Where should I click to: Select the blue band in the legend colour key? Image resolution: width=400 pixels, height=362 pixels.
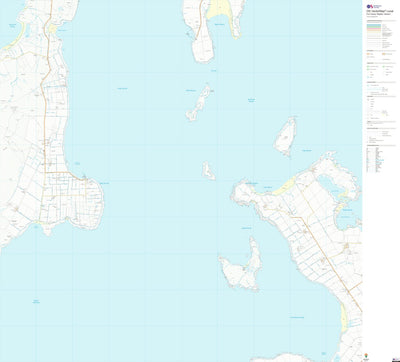tap(374, 25)
